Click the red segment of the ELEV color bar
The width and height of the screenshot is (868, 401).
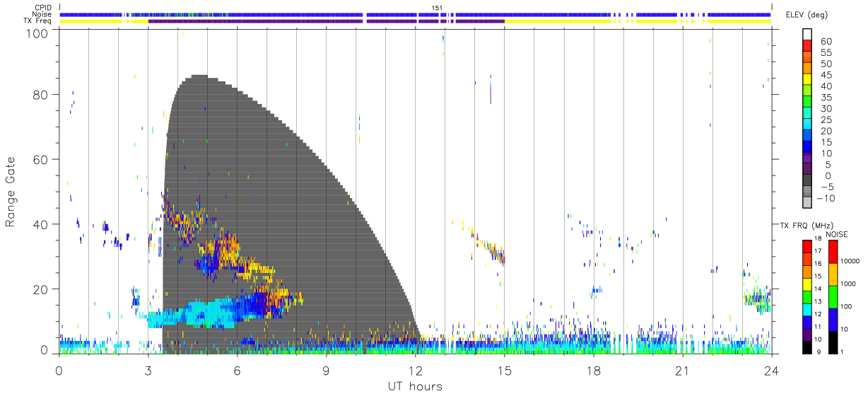(x=807, y=45)
